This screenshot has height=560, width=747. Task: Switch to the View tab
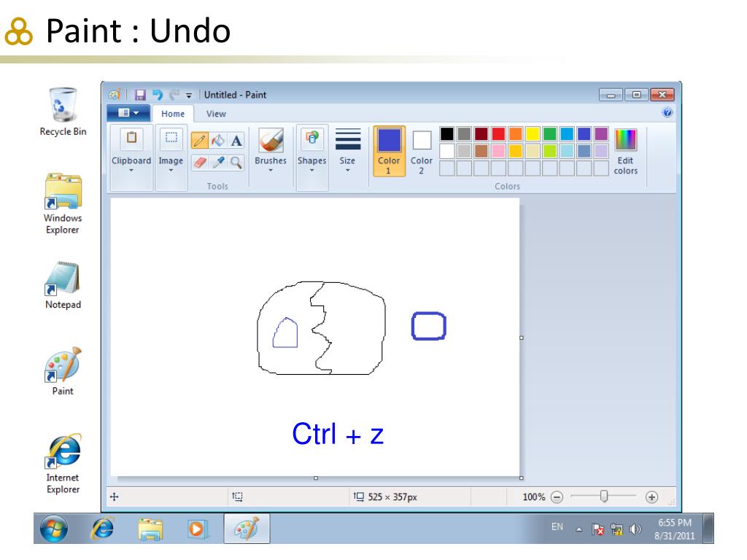tap(216, 114)
